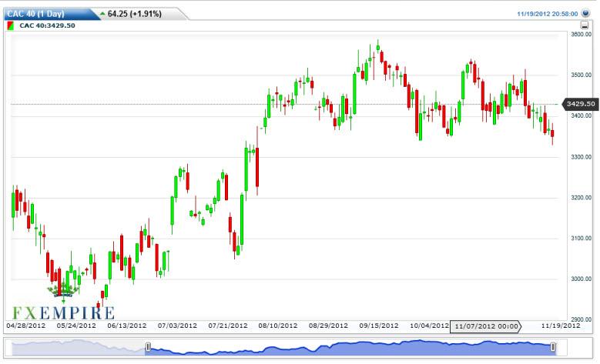Click the 10/04/2012 date axis label
Screen dimensions: 600x364
429,326
